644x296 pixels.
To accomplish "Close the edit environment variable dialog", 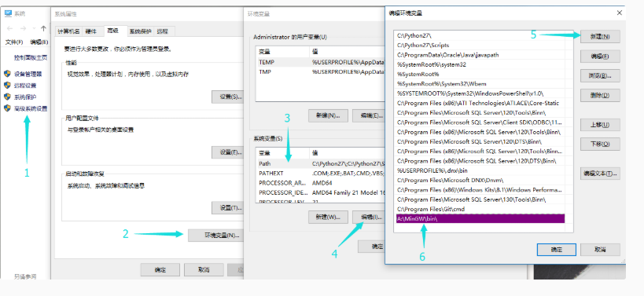I will [x=619, y=13].
